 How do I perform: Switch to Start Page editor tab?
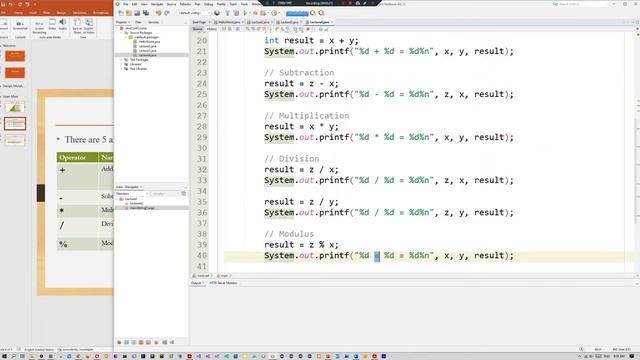pos(199,22)
